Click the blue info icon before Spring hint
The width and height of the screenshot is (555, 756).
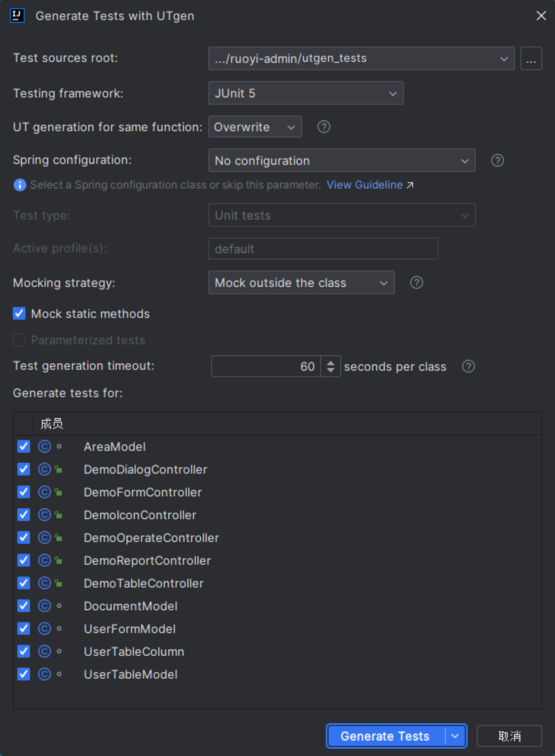pyautogui.click(x=20, y=185)
